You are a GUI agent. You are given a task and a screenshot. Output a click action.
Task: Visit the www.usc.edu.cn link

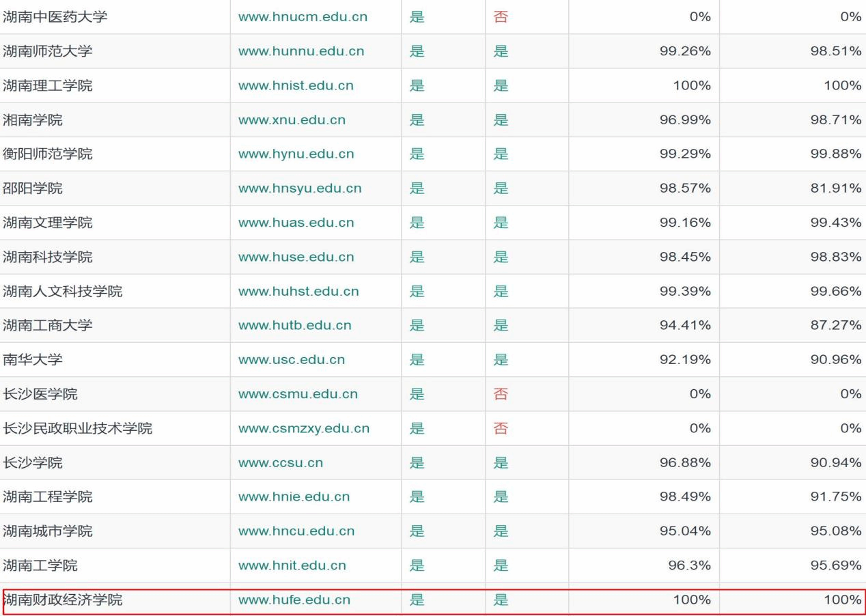pyautogui.click(x=292, y=360)
